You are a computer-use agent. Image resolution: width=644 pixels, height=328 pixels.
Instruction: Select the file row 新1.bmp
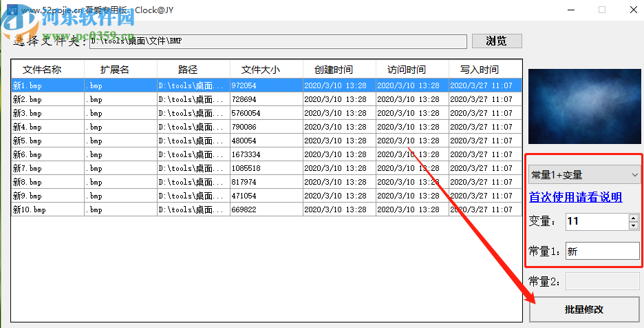point(266,85)
